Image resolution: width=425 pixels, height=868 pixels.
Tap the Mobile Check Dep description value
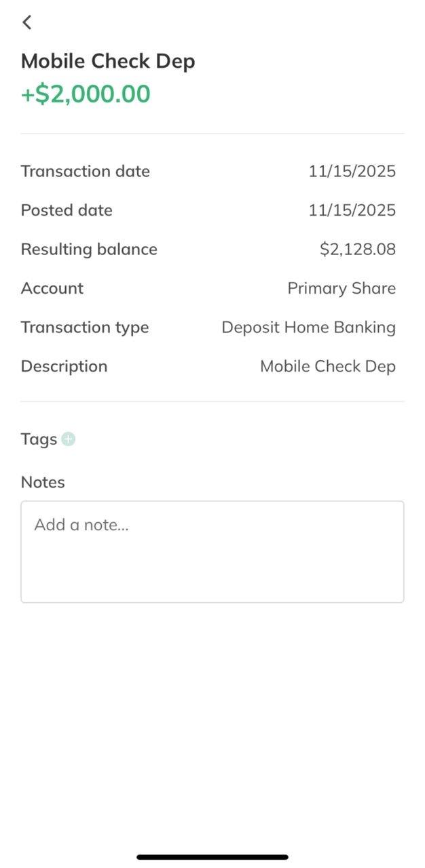tap(327, 366)
